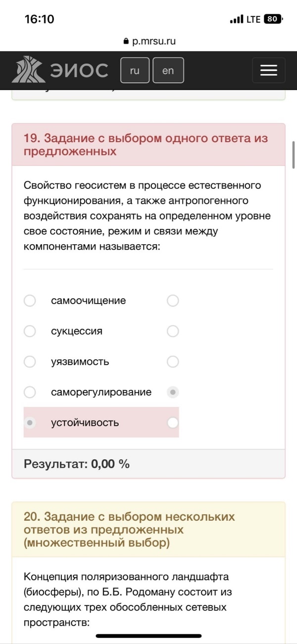This screenshot has width=297, height=644.
Task: Tap the battery indicator in status bar
Action: [273, 19]
